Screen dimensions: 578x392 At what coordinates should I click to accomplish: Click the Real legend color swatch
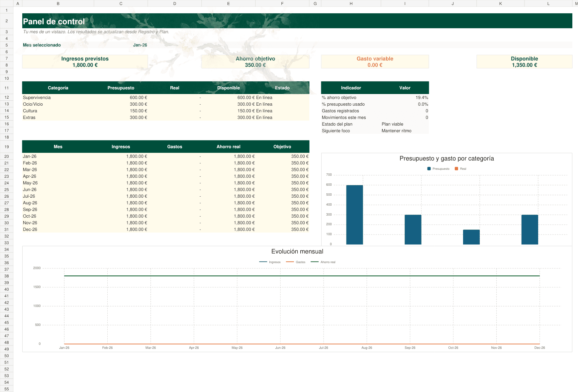(456, 169)
